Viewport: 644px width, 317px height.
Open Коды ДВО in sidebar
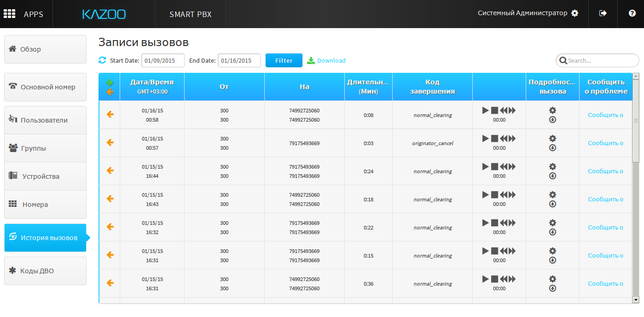point(45,271)
